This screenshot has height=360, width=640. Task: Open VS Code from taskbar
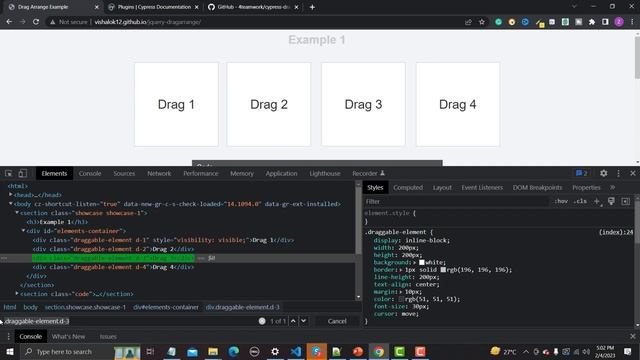coord(296,352)
